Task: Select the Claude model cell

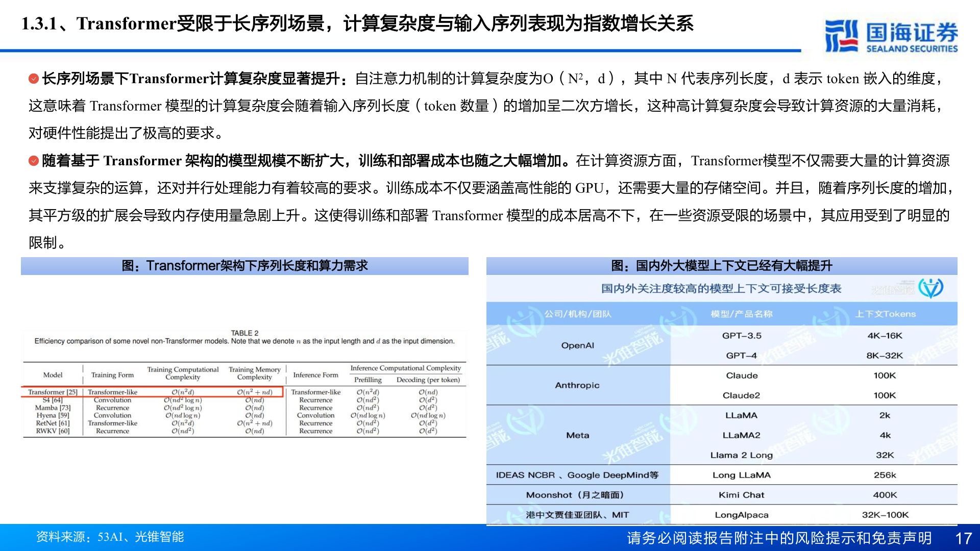Action: click(x=742, y=375)
